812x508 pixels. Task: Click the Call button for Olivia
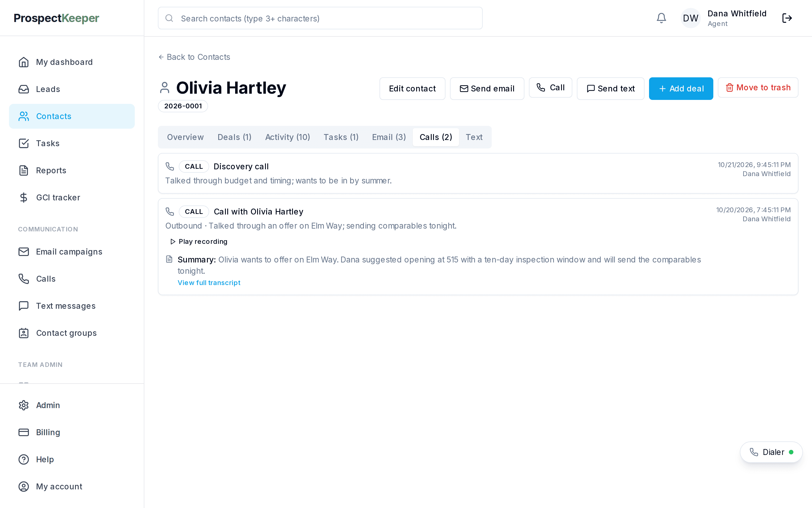tap(550, 88)
